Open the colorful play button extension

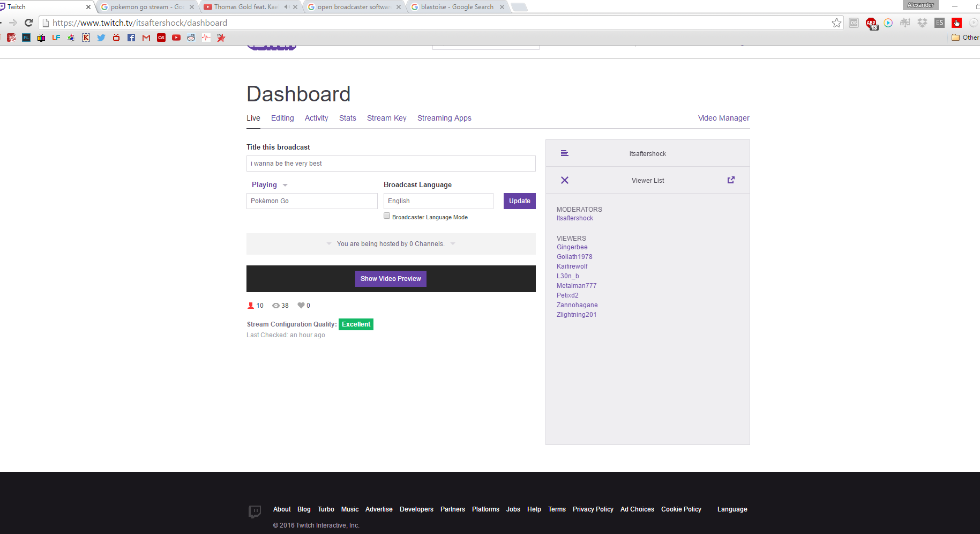[x=888, y=23]
